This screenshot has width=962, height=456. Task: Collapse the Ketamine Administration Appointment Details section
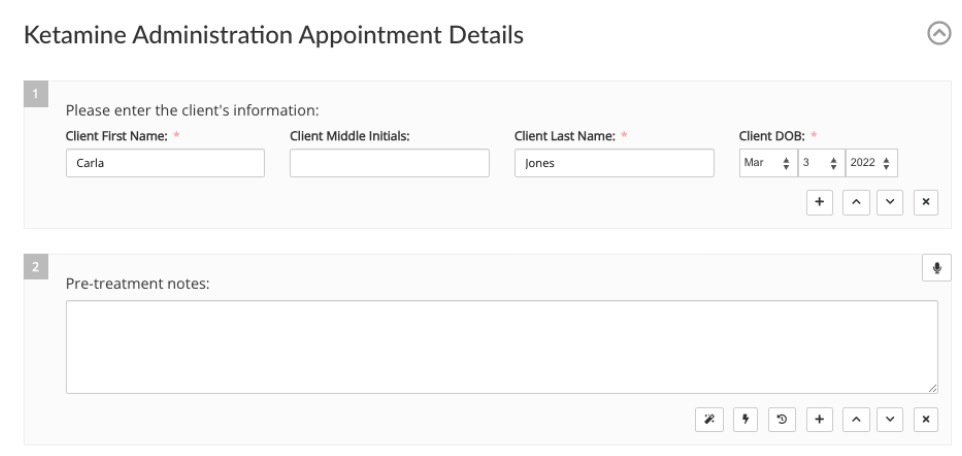click(x=939, y=34)
